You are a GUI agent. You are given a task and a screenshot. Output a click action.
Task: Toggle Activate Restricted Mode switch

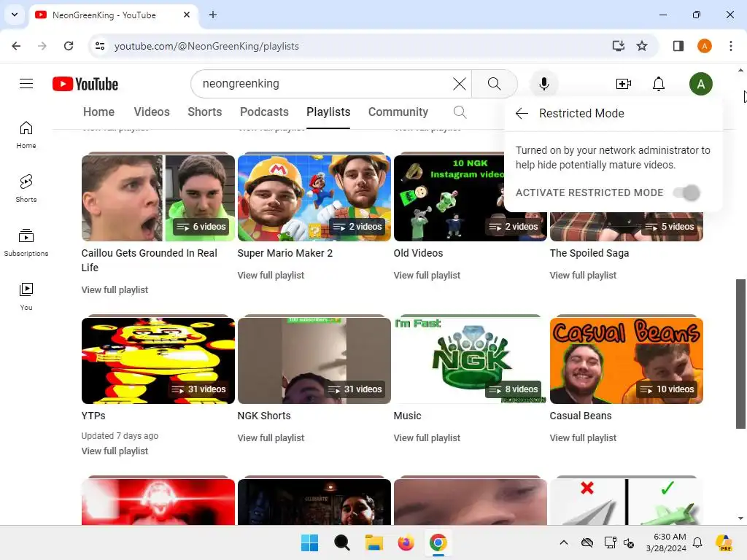[686, 192]
